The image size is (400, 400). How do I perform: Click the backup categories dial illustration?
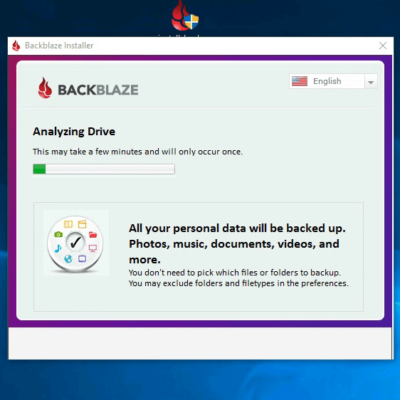(75, 244)
